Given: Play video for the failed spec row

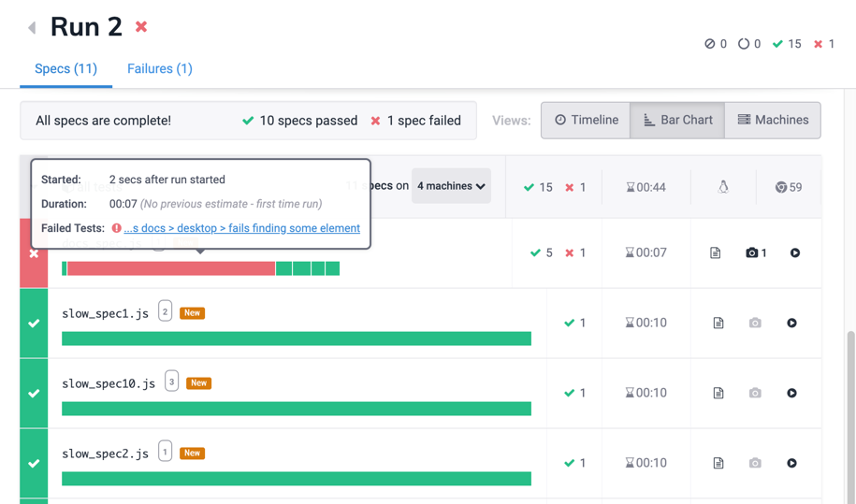Looking at the screenshot, I should coord(794,252).
